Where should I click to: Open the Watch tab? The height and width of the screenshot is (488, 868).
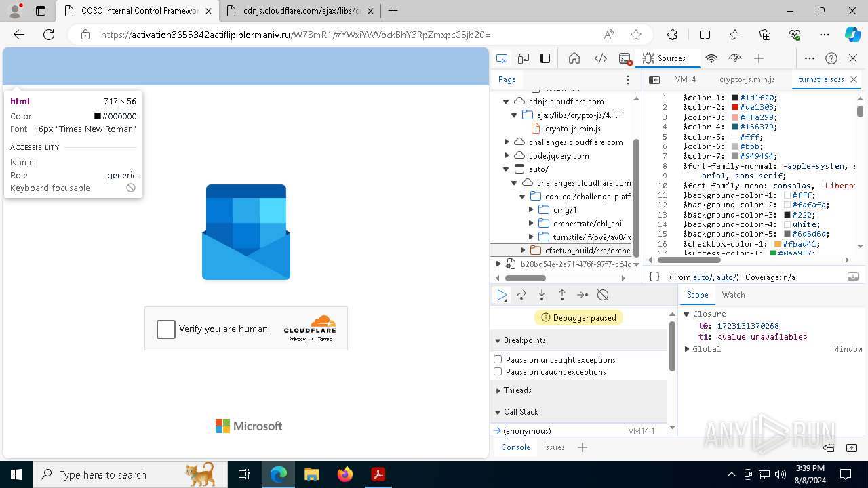coord(733,295)
